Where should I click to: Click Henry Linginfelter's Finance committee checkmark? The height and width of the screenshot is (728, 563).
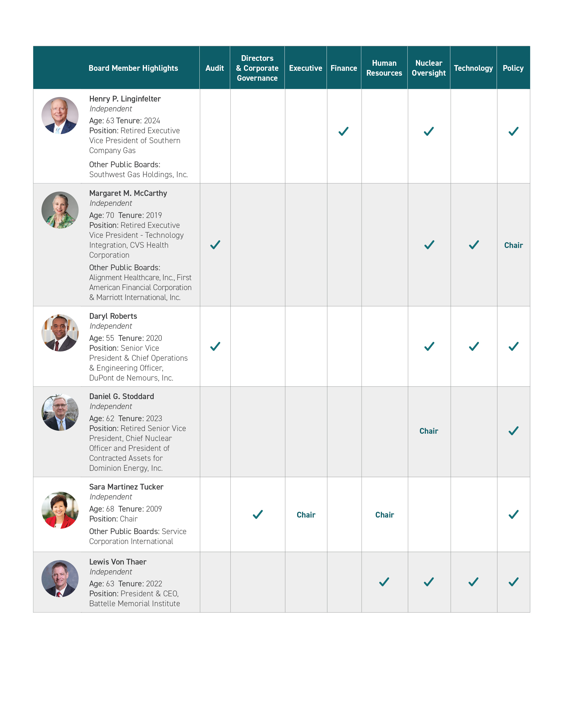[344, 131]
